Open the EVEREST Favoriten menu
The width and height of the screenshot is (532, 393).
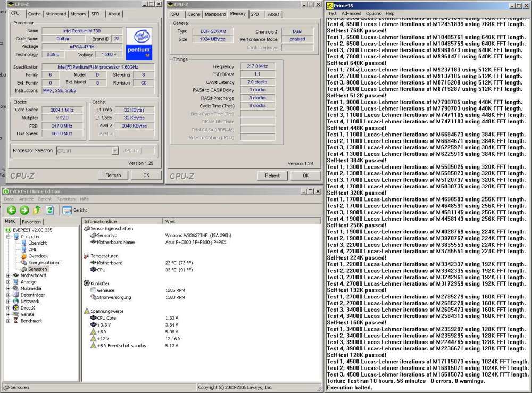[65, 199]
